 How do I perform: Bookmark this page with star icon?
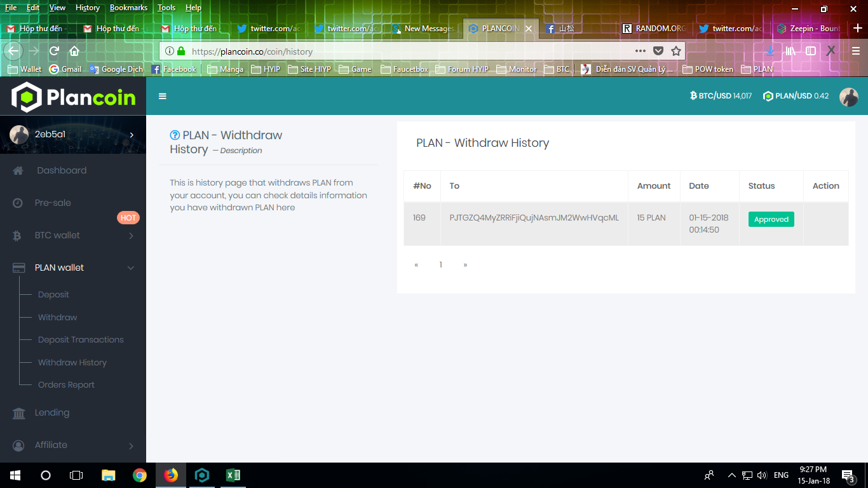[x=676, y=51]
